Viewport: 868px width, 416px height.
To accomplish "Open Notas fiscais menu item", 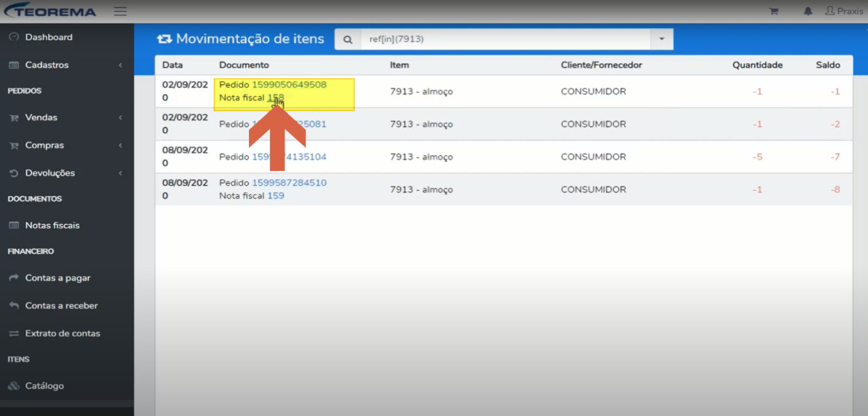I will [52, 226].
